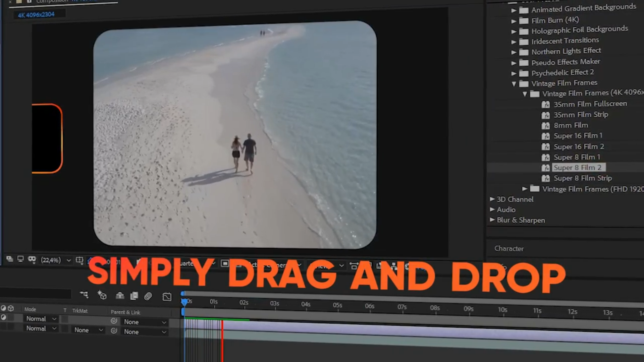Open second layer TrkMat None dropdown
The height and width of the screenshot is (362, 644).
click(89, 330)
